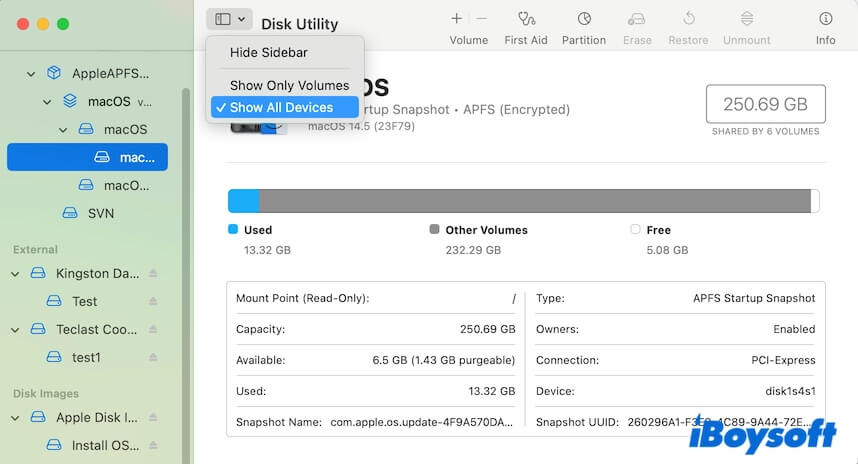Click the minus icon to delete volume

[481, 19]
